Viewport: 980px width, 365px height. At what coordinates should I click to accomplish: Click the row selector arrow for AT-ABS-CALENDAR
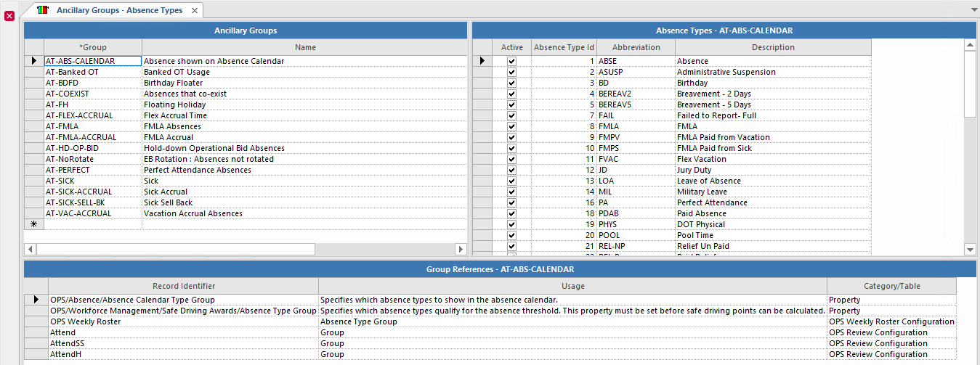click(x=33, y=61)
